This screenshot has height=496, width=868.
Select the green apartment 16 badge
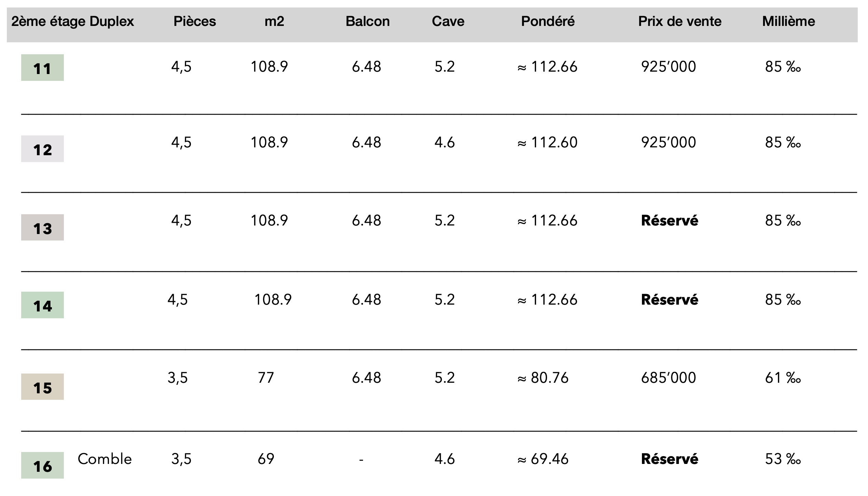click(42, 465)
